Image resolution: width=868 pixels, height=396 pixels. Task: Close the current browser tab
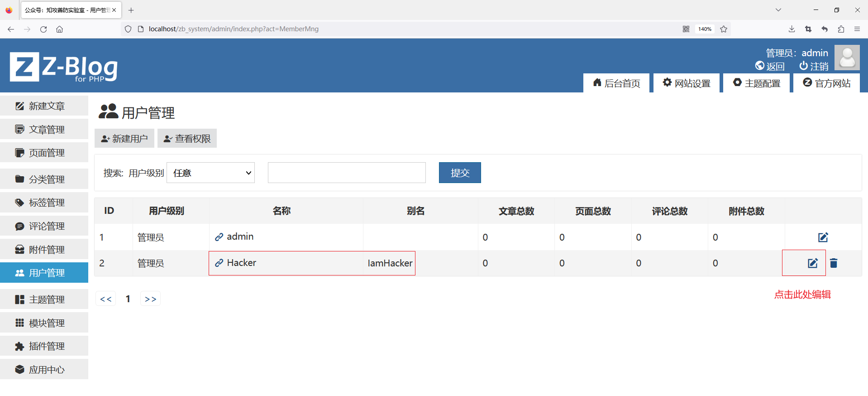[x=114, y=10]
